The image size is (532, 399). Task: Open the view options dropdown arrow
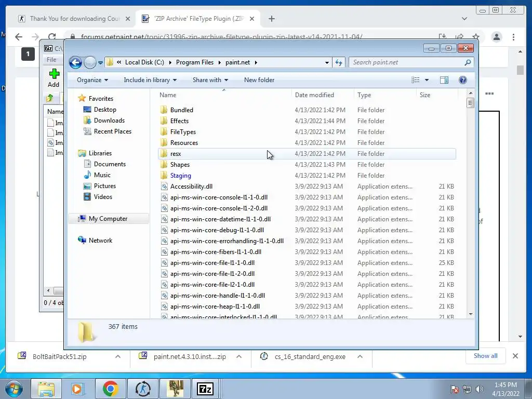[427, 80]
